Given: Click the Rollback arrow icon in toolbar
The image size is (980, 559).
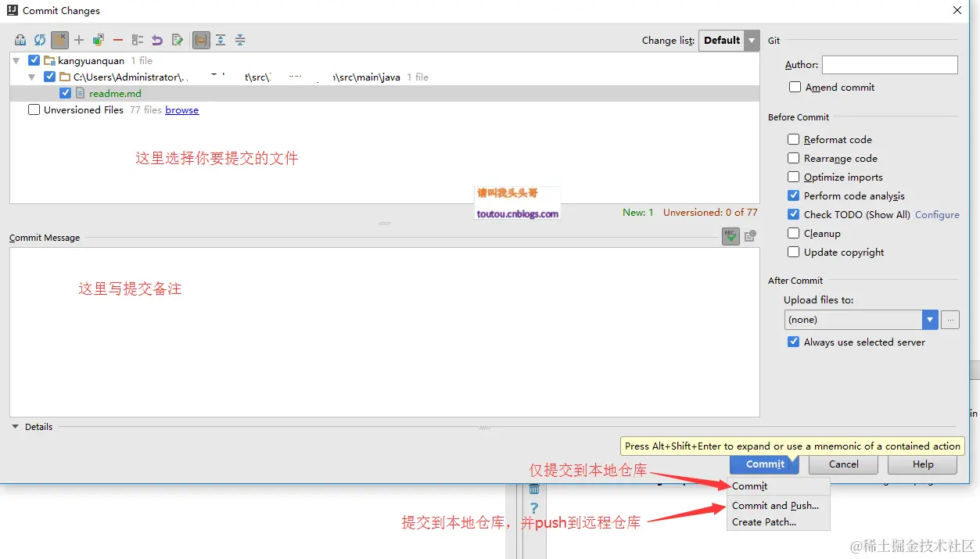Looking at the screenshot, I should tap(157, 39).
